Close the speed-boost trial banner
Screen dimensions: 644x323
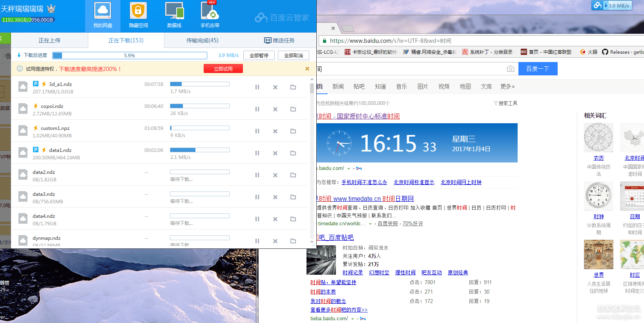click(307, 69)
